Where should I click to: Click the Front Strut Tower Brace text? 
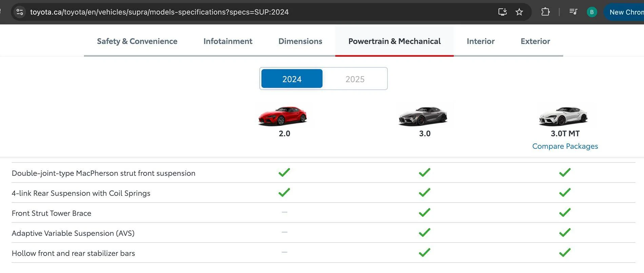point(52,213)
